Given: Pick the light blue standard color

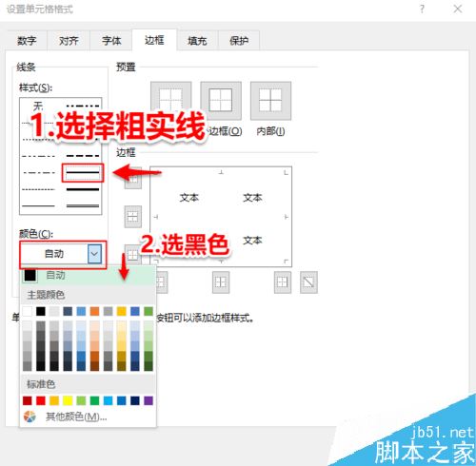Looking at the screenshot, I should pyautogui.click(x=108, y=400).
